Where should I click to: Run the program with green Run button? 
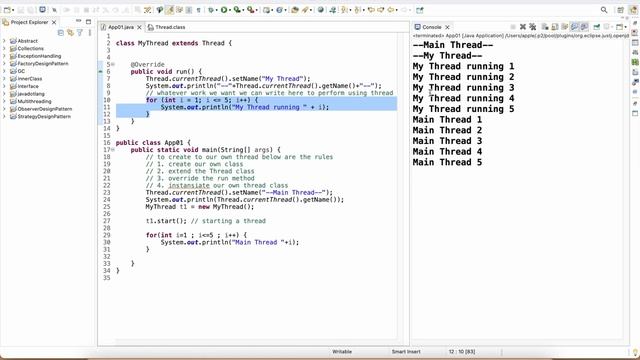pos(224,10)
